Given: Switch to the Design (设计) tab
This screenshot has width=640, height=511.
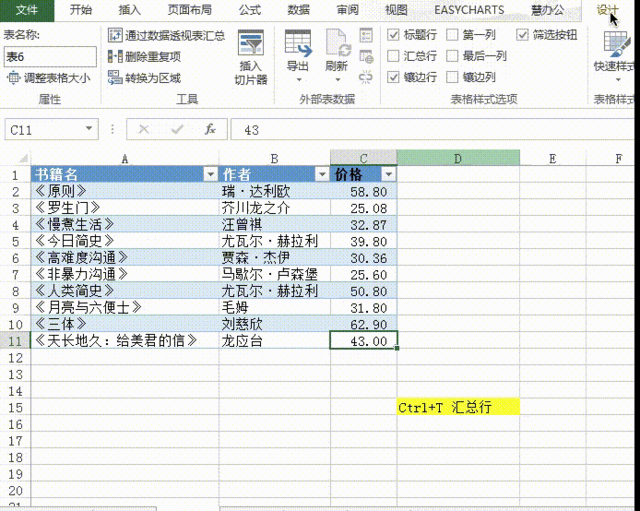Looking at the screenshot, I should (x=608, y=10).
